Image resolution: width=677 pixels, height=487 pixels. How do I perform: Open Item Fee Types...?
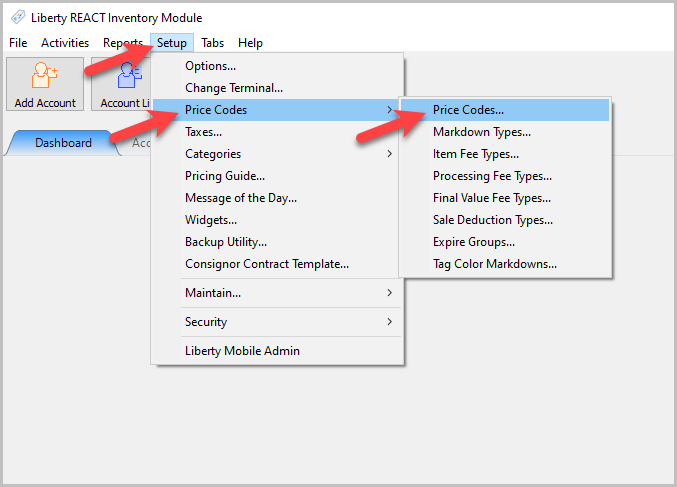[505, 154]
